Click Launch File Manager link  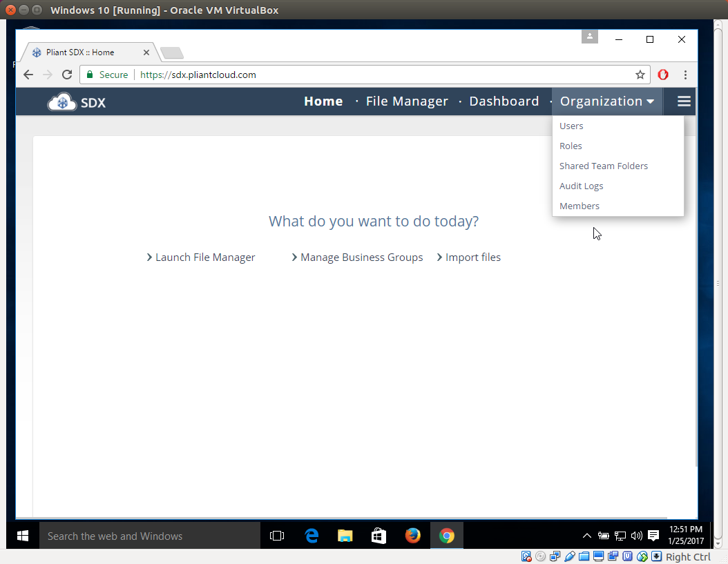click(201, 257)
